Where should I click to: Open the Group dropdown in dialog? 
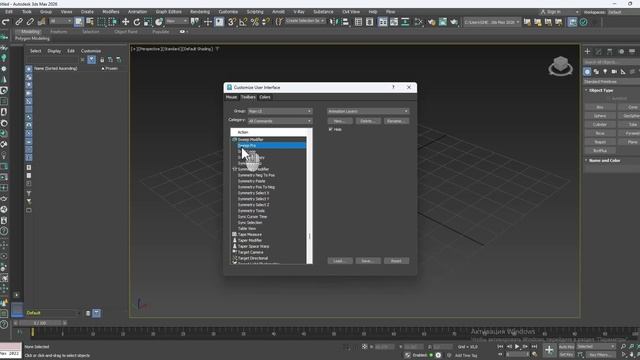click(x=280, y=111)
